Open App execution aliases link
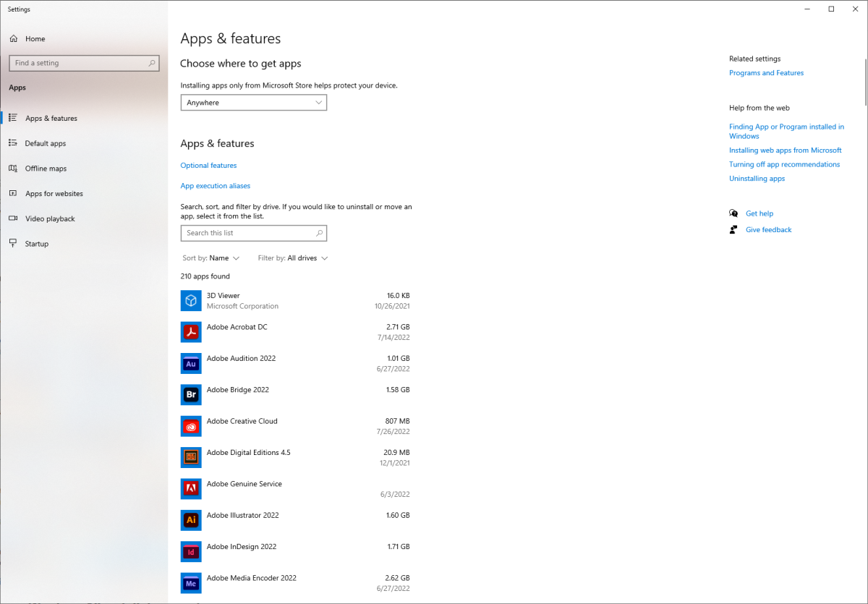The height and width of the screenshot is (604, 868). 216,186
